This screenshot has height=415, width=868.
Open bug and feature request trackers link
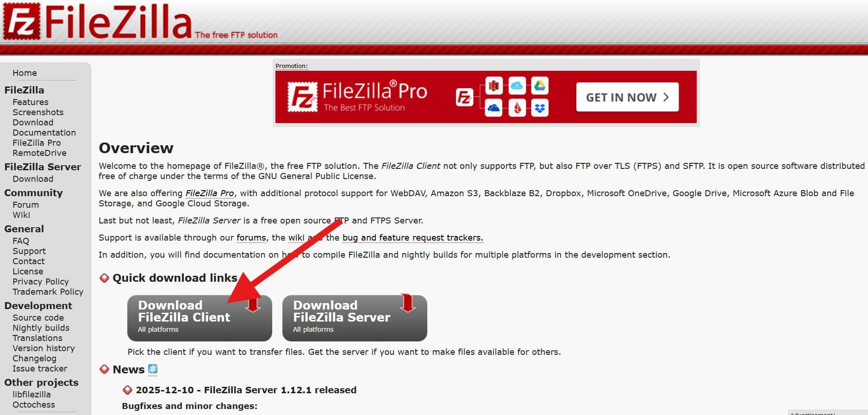pos(412,238)
